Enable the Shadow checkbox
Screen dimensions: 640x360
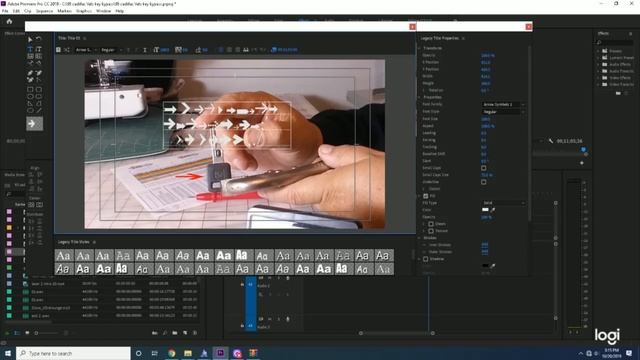click(x=426, y=259)
